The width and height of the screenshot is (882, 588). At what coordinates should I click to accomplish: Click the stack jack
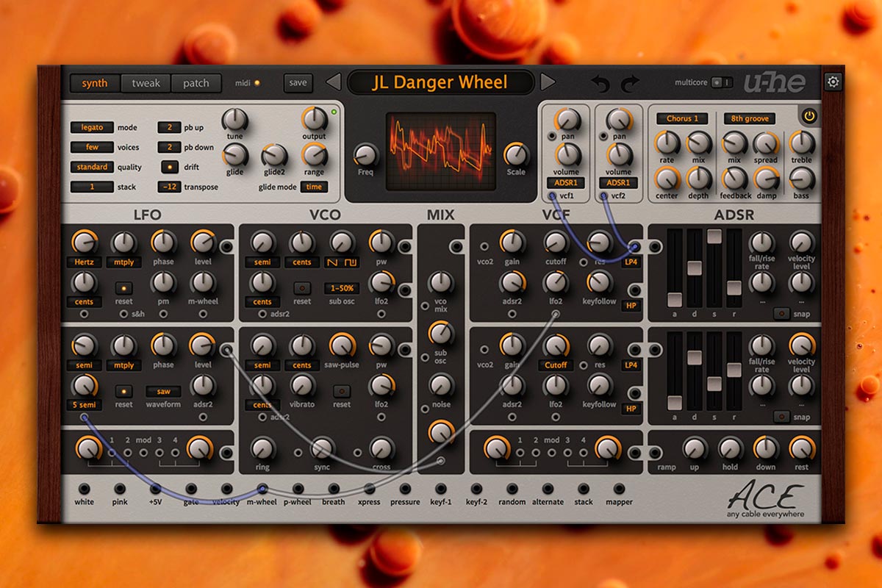pyautogui.click(x=584, y=488)
